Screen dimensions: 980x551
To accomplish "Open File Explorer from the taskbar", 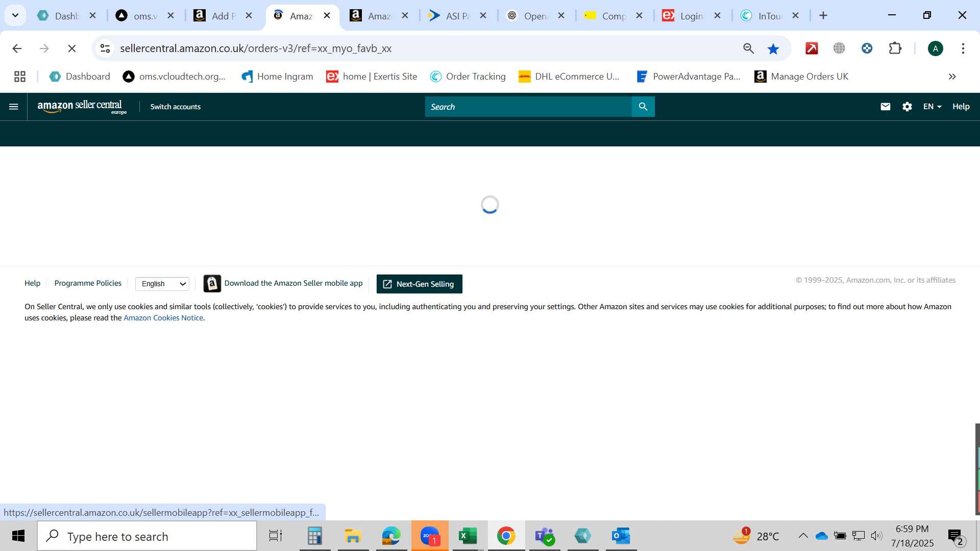I will (353, 536).
